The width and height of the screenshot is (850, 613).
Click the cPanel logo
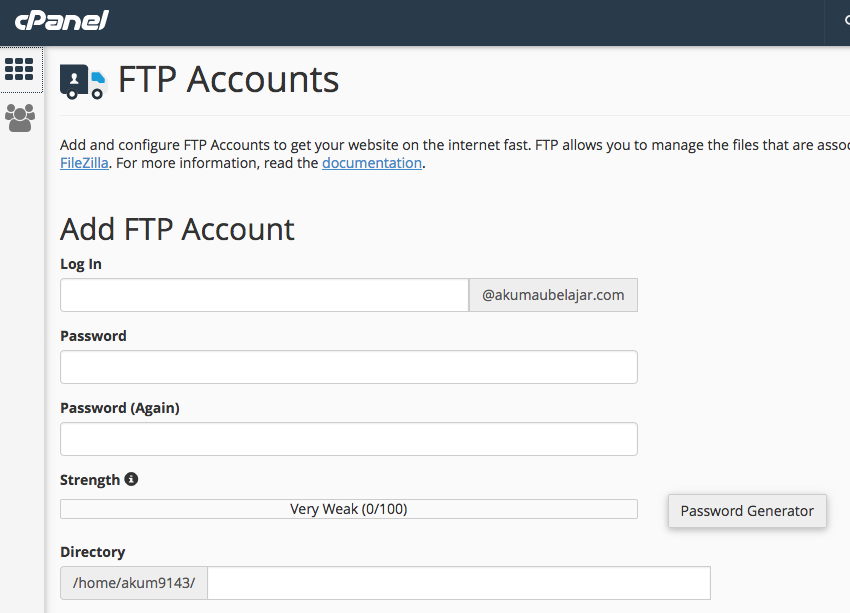61,20
